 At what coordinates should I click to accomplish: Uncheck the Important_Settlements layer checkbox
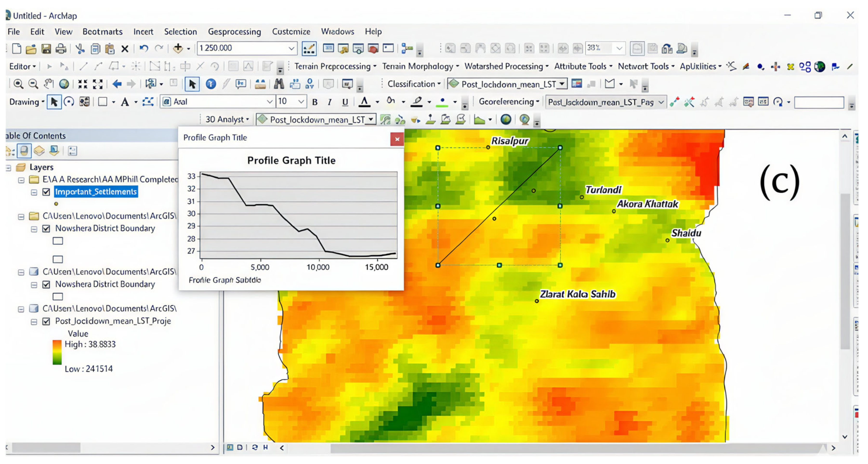pyautogui.click(x=46, y=192)
